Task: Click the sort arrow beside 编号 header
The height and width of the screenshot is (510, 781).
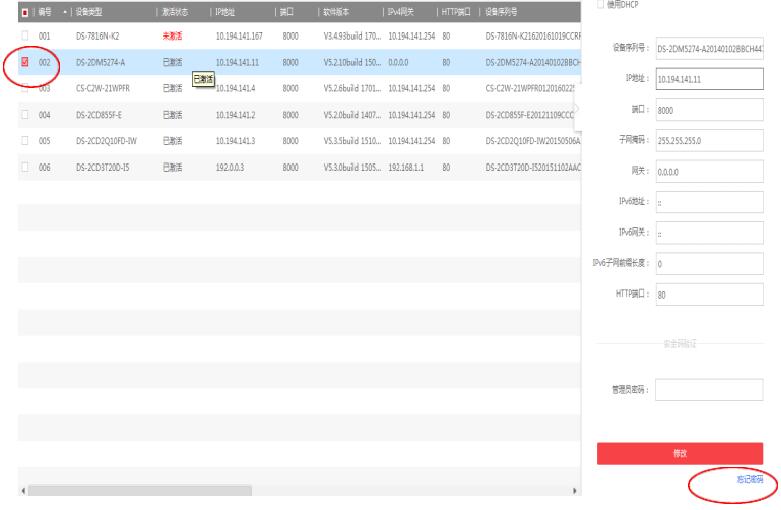Action: (65, 11)
